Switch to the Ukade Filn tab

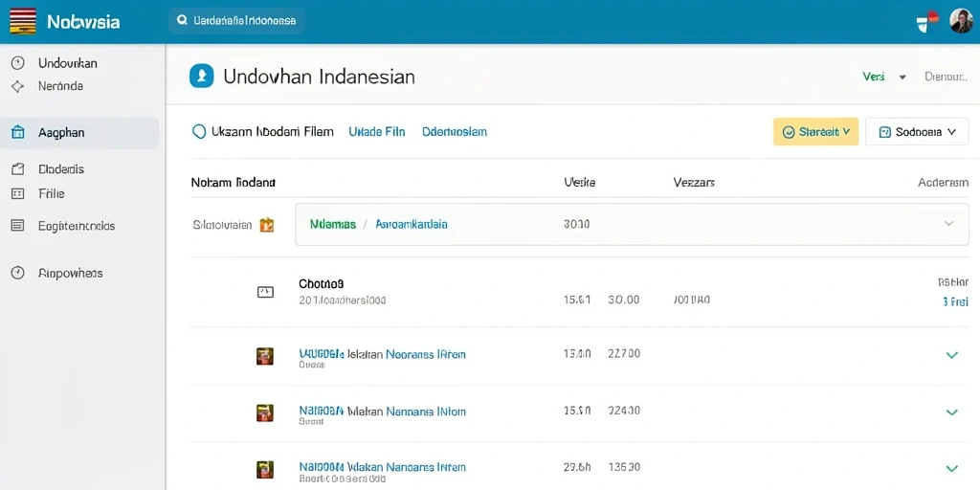pyautogui.click(x=377, y=132)
